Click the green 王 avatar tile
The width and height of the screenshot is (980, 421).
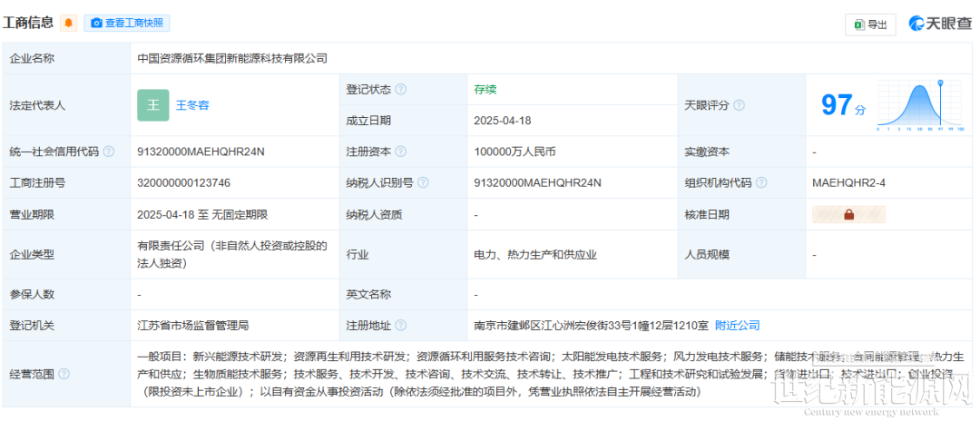153,105
